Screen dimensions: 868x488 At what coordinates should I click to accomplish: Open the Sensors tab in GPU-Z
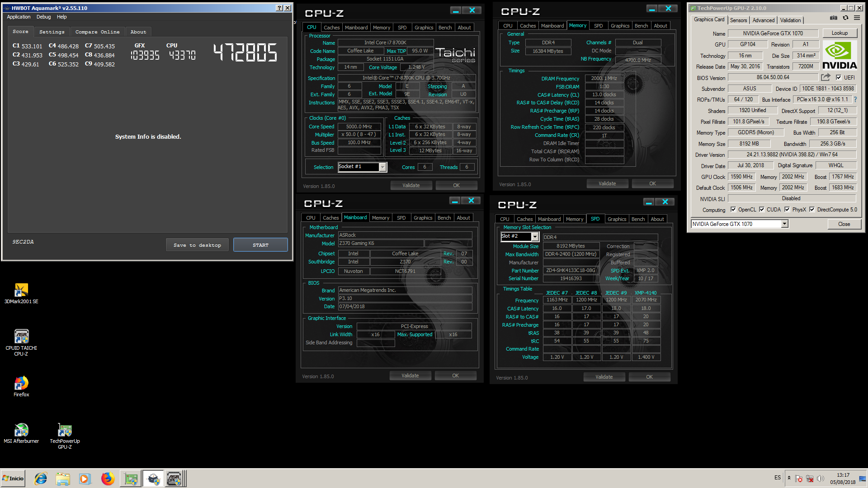tap(738, 20)
